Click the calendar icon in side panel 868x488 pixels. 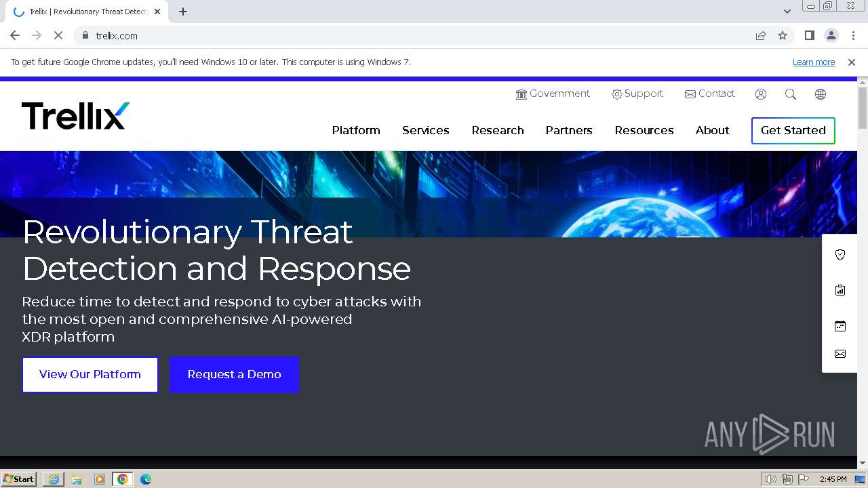coord(840,326)
